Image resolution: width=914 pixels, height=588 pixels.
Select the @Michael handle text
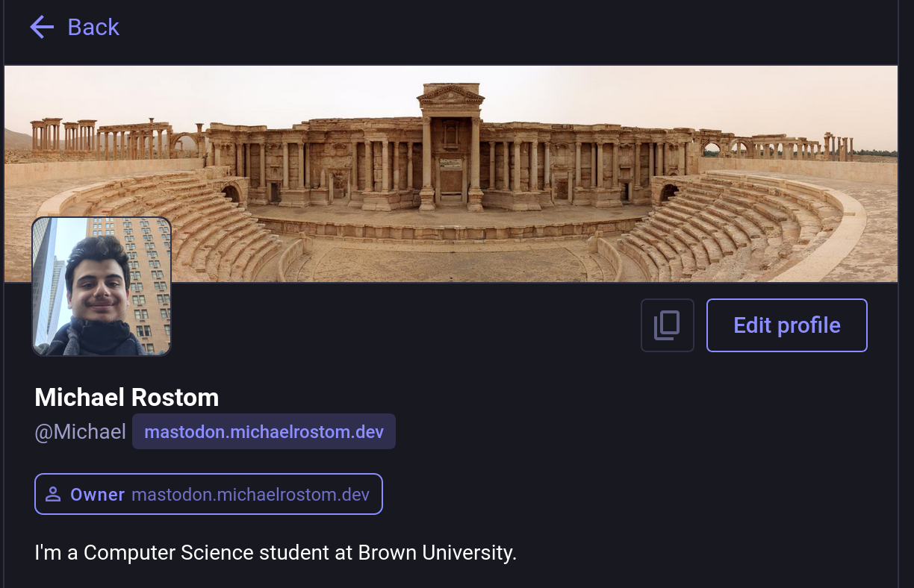(x=81, y=431)
